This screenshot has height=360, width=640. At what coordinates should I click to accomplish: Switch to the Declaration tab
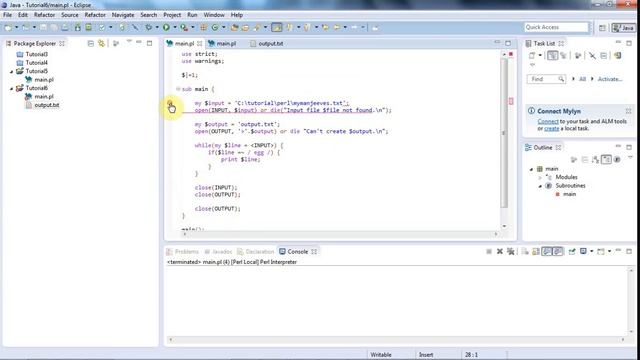(256, 251)
